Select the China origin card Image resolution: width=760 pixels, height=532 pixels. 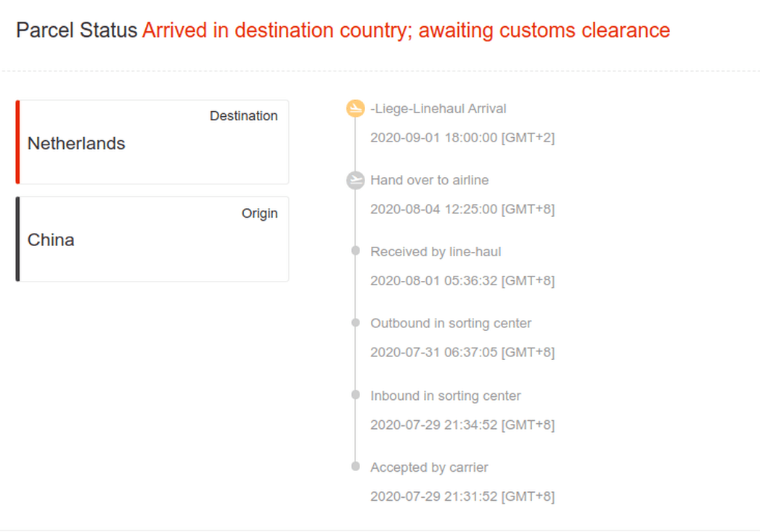(152, 239)
